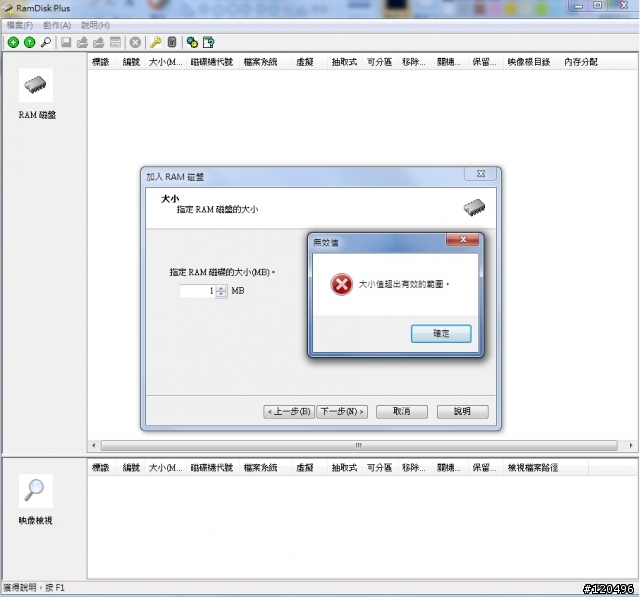Click 取消 in the add RAM disk wizard
The width and height of the screenshot is (640, 597).
[402, 411]
